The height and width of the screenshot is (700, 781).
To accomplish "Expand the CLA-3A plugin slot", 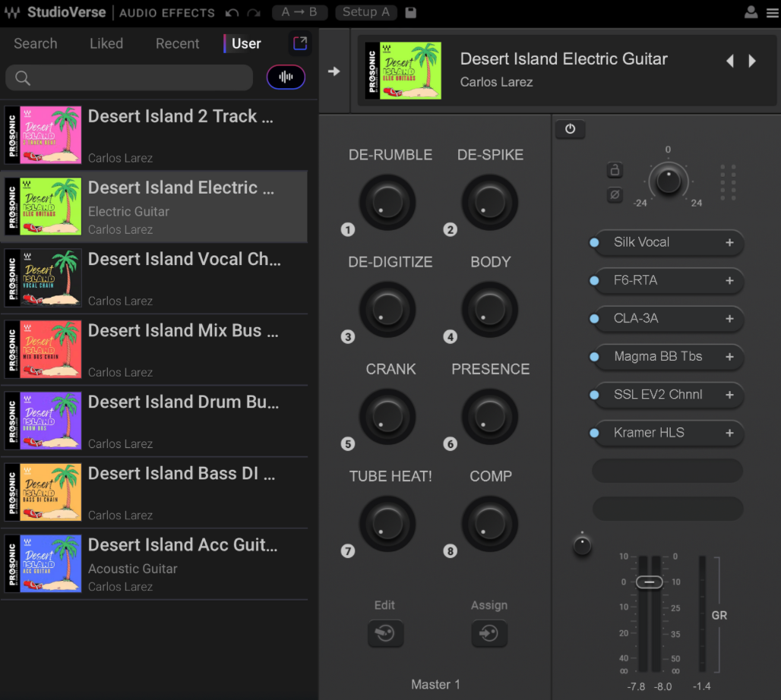I will point(729,319).
